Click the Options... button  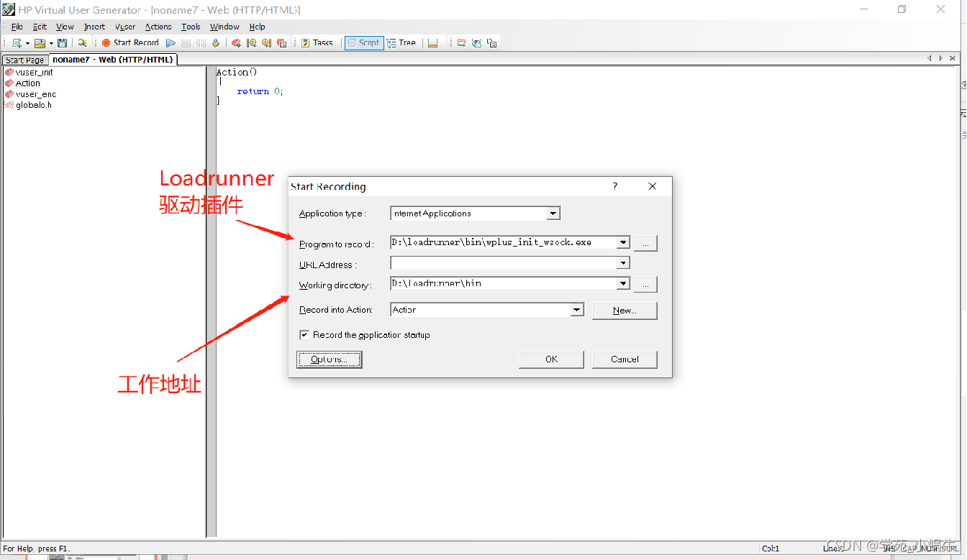coord(330,359)
